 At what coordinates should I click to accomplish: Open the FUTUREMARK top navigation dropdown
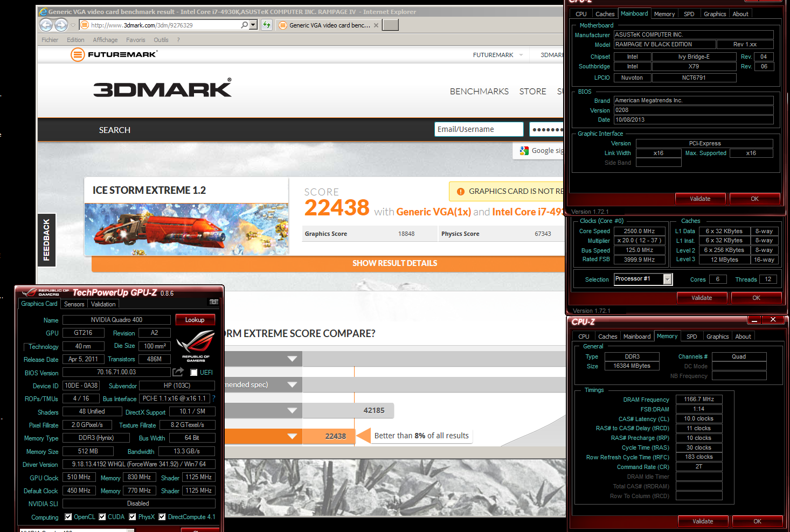521,55
